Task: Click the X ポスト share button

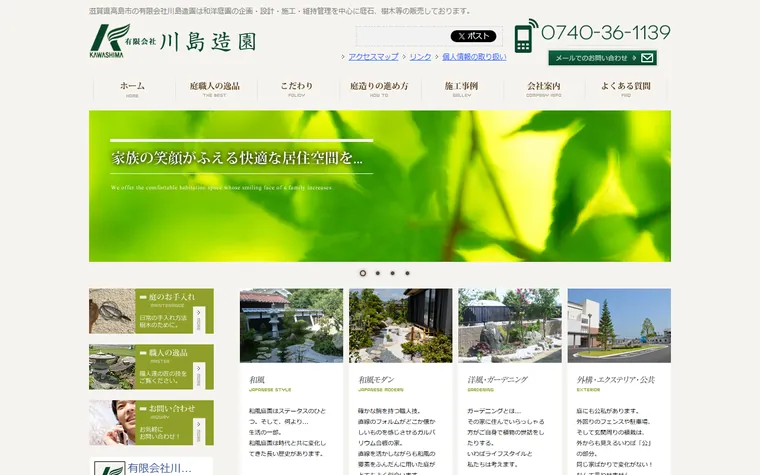Action: click(x=474, y=36)
